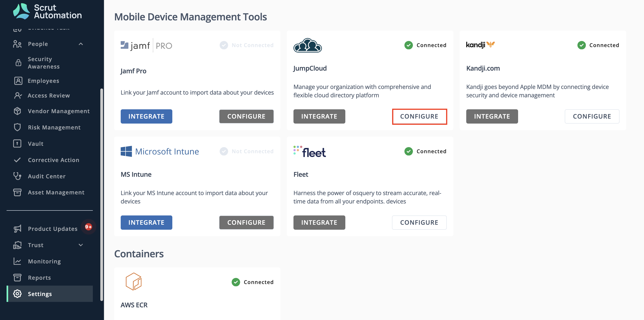Click CONFIGURE on Fleet card
The height and width of the screenshot is (320, 644).
419,223
